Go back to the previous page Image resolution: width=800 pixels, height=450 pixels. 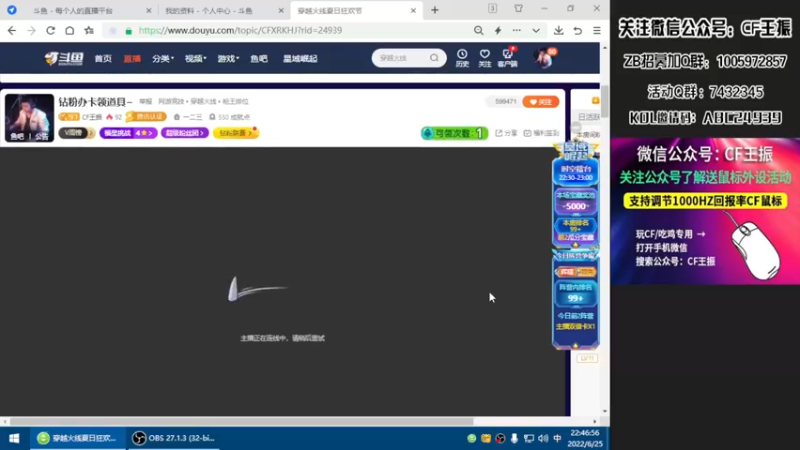point(12,31)
